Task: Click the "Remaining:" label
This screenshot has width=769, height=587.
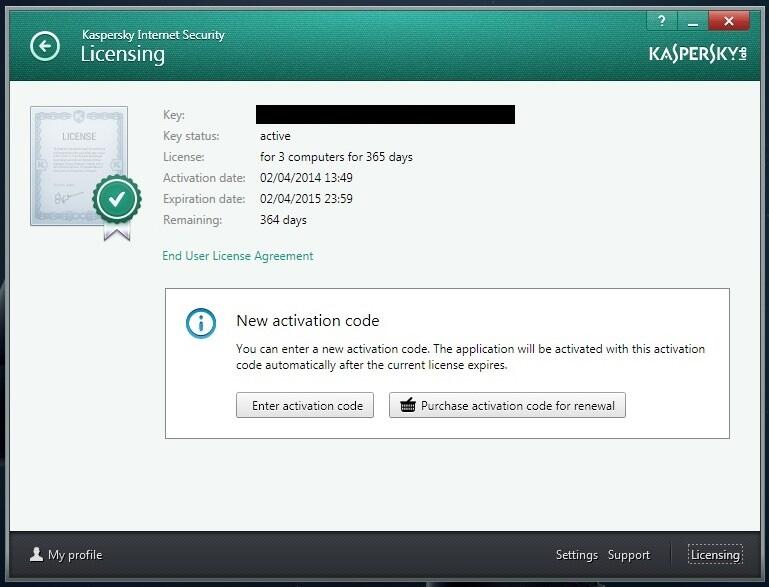Action: pyautogui.click(x=192, y=220)
